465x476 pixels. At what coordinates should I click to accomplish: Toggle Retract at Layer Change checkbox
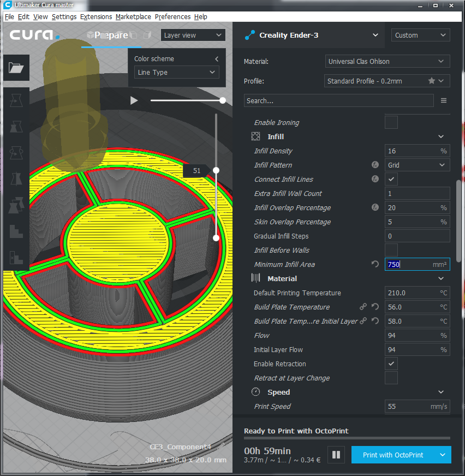pyautogui.click(x=391, y=378)
